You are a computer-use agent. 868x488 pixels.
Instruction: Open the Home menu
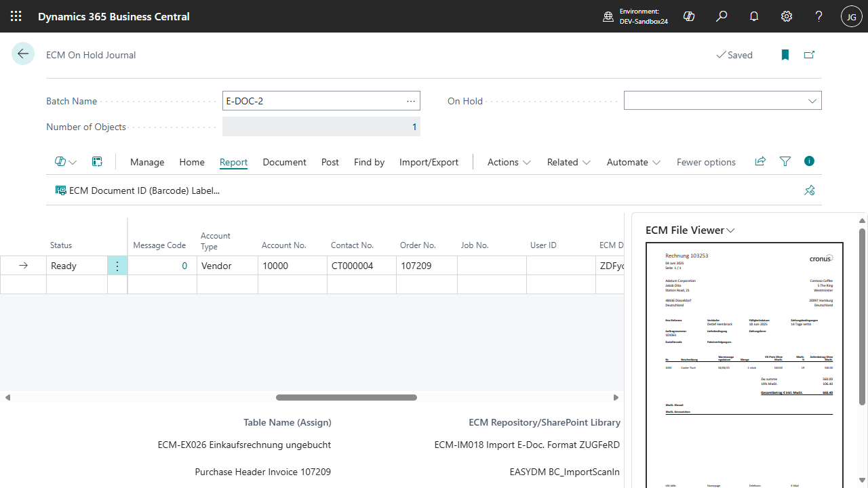[192, 162]
